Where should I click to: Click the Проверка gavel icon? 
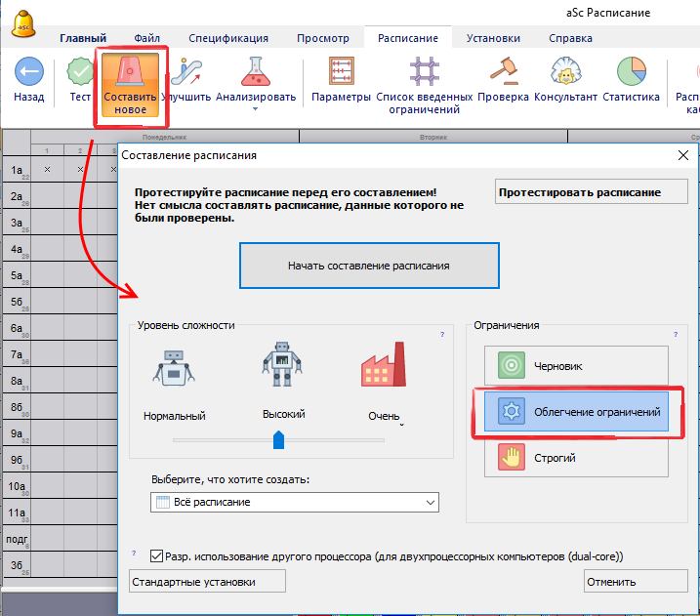(503, 73)
